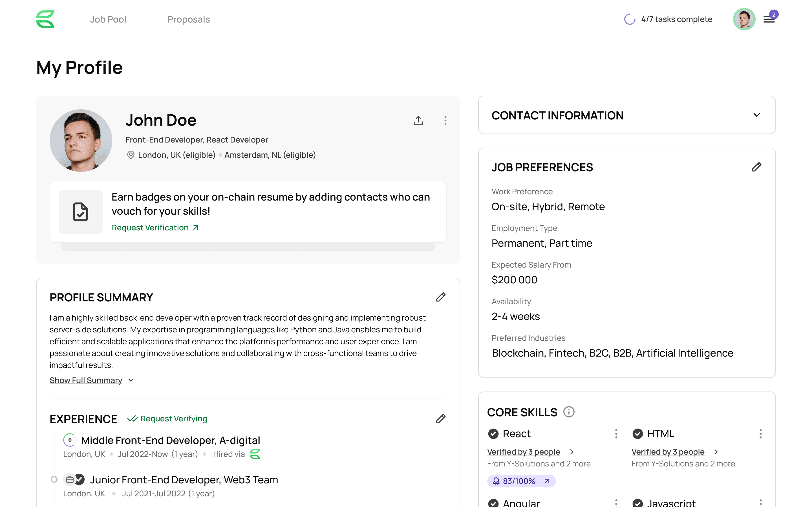
Task: Click the share/upload icon on John Doe card
Action: (x=418, y=120)
